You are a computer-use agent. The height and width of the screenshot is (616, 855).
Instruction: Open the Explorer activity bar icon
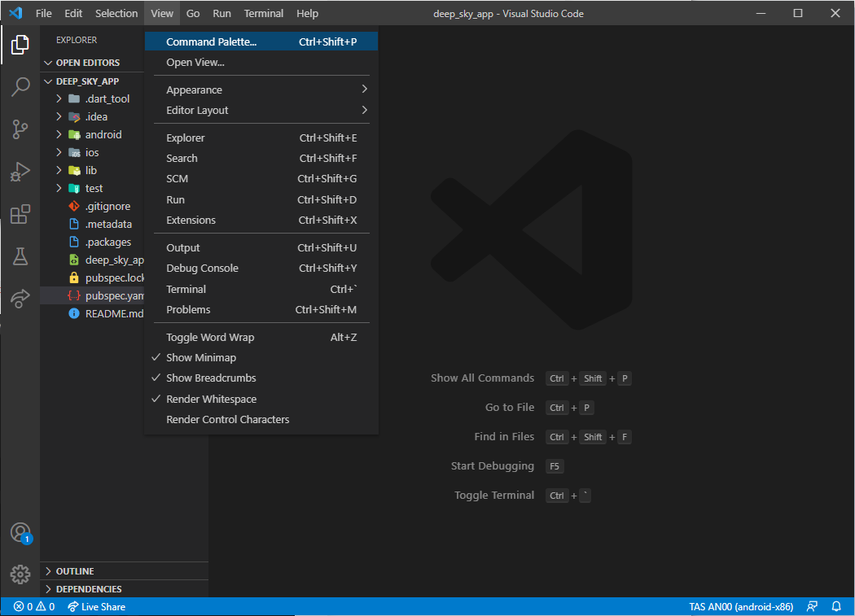(x=20, y=45)
